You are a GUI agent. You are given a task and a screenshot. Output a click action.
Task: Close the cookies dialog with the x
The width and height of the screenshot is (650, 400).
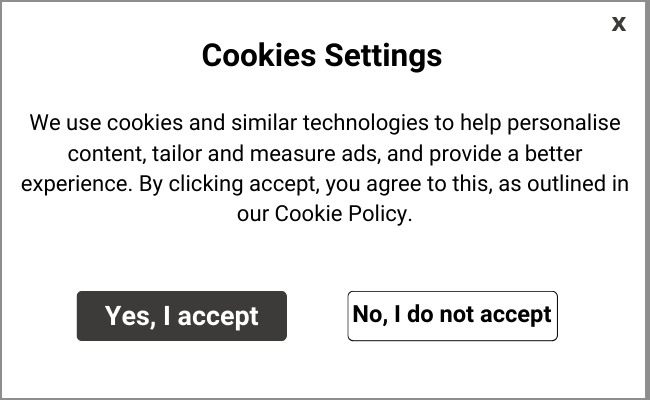click(x=619, y=24)
